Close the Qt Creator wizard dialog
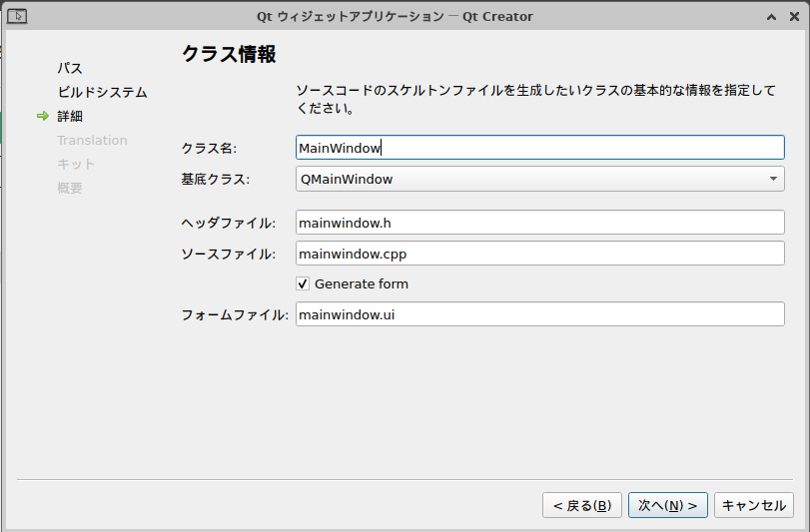The image size is (810, 532). click(x=794, y=17)
